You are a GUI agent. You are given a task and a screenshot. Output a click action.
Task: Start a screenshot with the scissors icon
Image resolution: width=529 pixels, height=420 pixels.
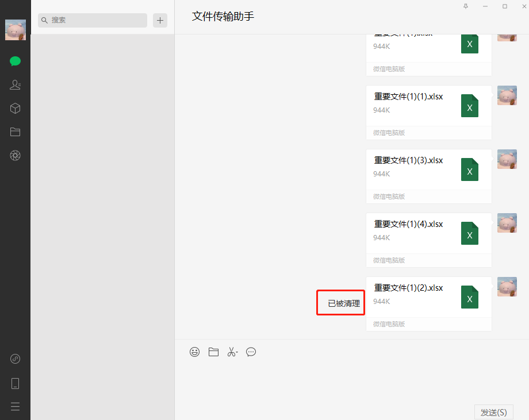click(x=232, y=352)
